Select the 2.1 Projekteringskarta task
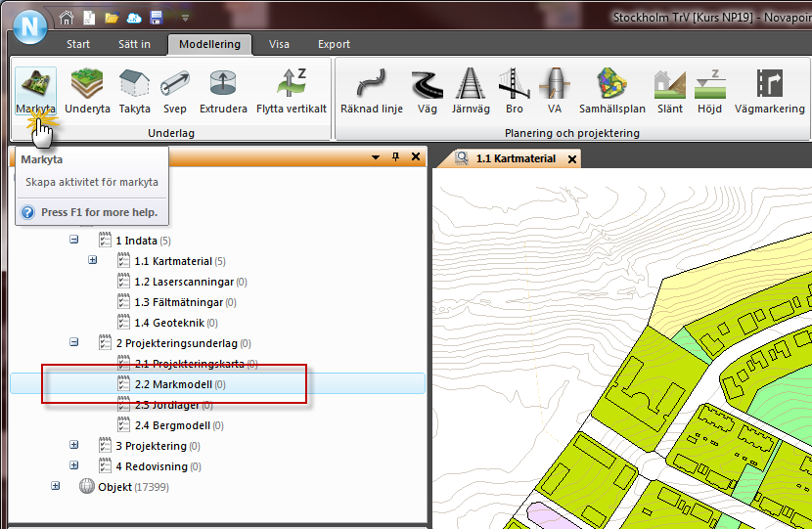This screenshot has width=812, height=529. tap(196, 364)
